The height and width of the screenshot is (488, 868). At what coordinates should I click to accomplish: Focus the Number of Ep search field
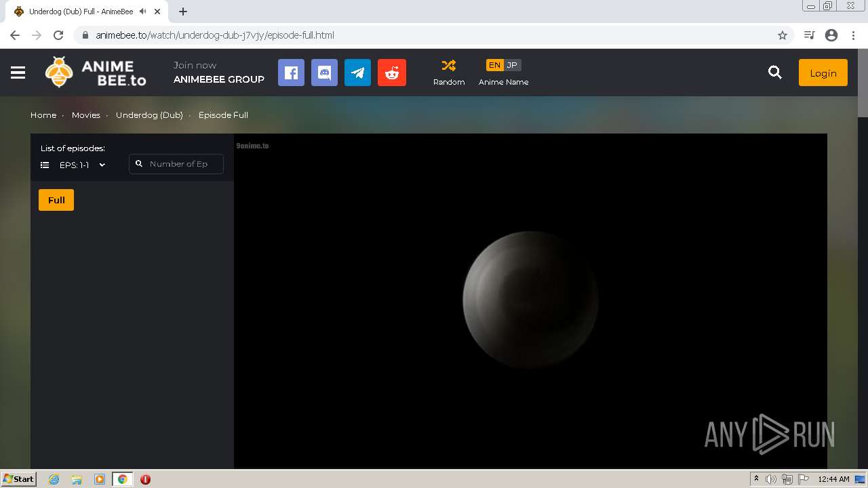(x=176, y=164)
